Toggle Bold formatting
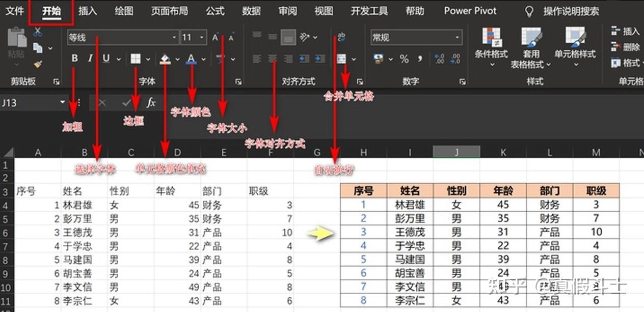The height and width of the screenshot is (312, 644). pyautogui.click(x=75, y=59)
